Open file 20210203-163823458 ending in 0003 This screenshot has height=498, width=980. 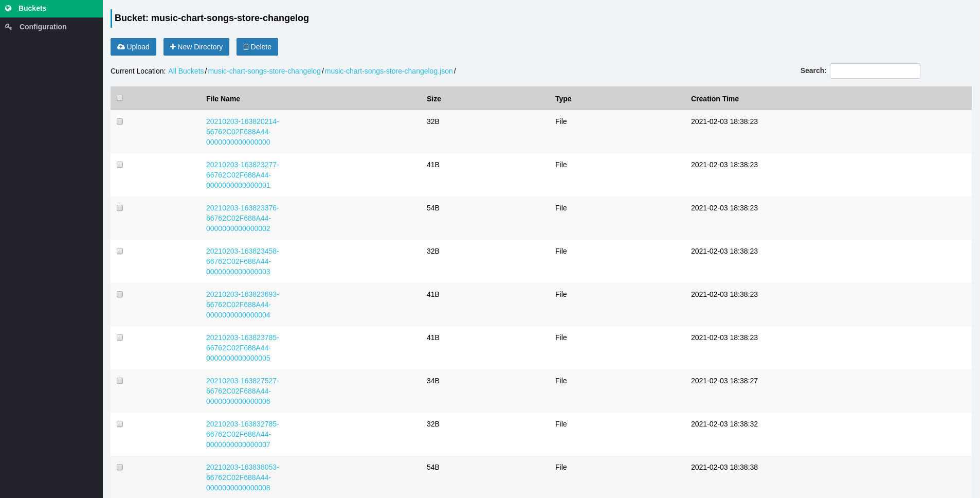tap(242, 261)
